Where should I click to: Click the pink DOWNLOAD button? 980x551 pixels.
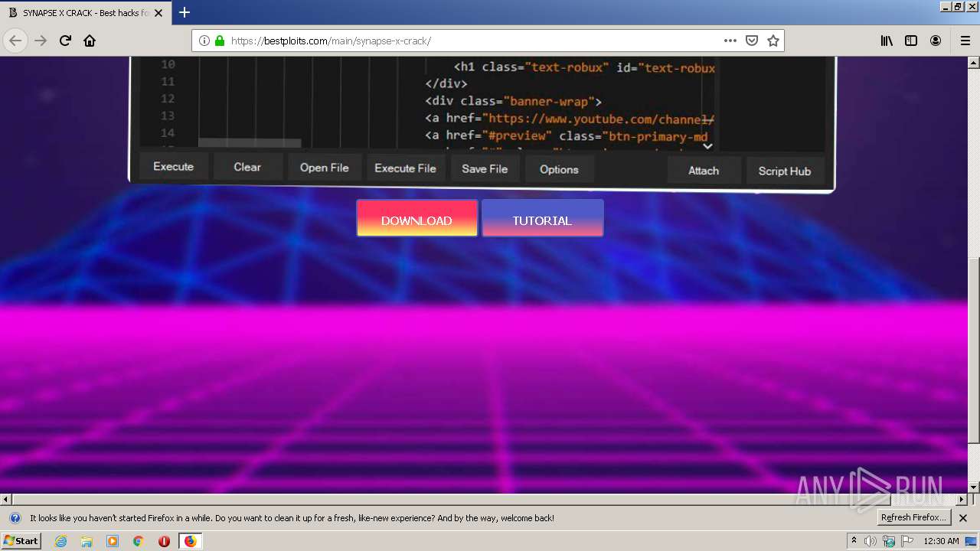tap(416, 218)
